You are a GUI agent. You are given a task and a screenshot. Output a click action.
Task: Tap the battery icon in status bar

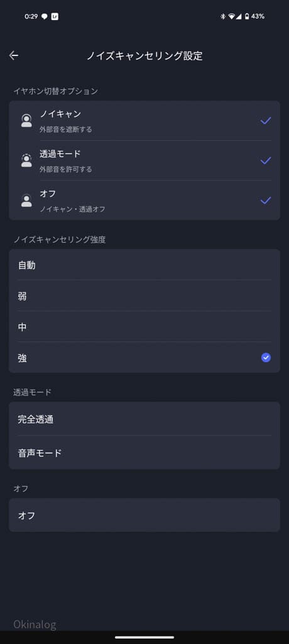tap(247, 16)
